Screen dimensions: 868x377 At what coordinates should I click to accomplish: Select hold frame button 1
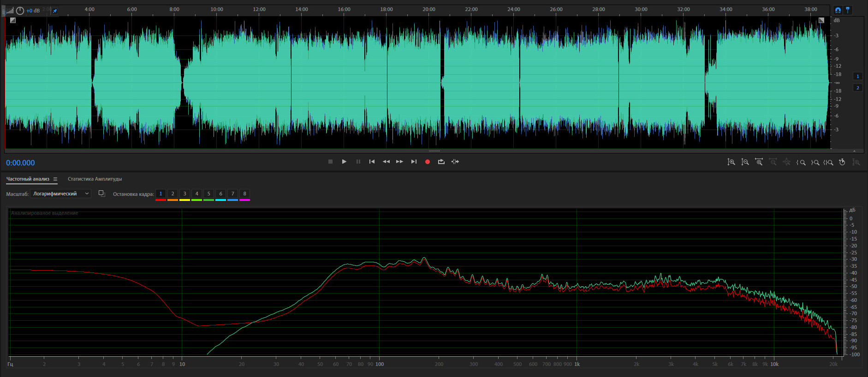pos(161,194)
